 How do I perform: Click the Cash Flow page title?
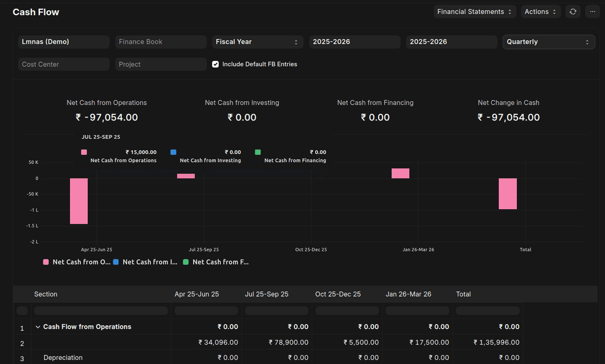36,12
